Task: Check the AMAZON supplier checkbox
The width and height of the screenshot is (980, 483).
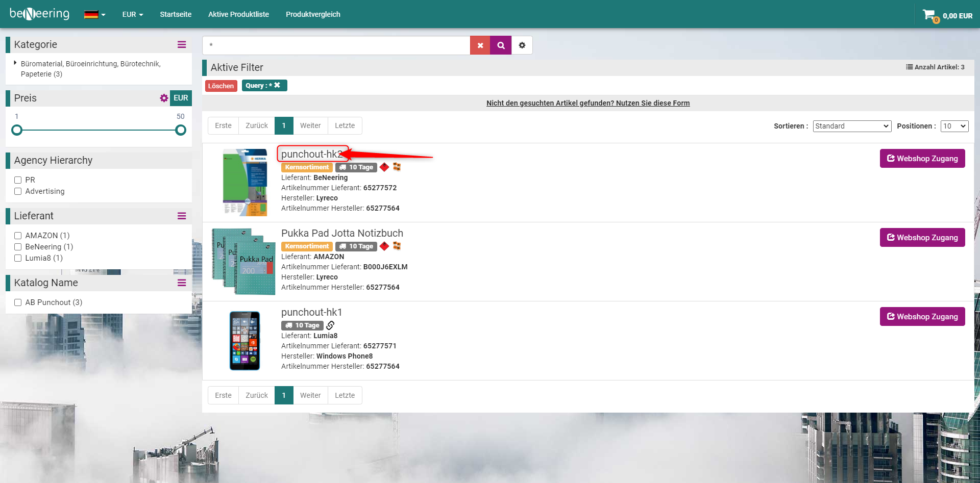Action: 18,236
